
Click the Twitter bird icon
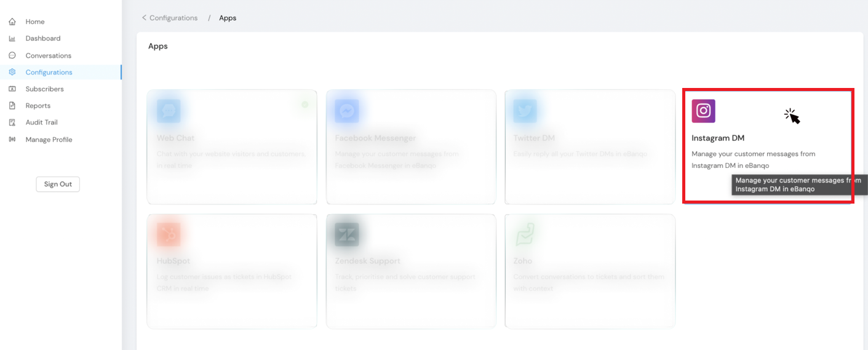coord(525,111)
